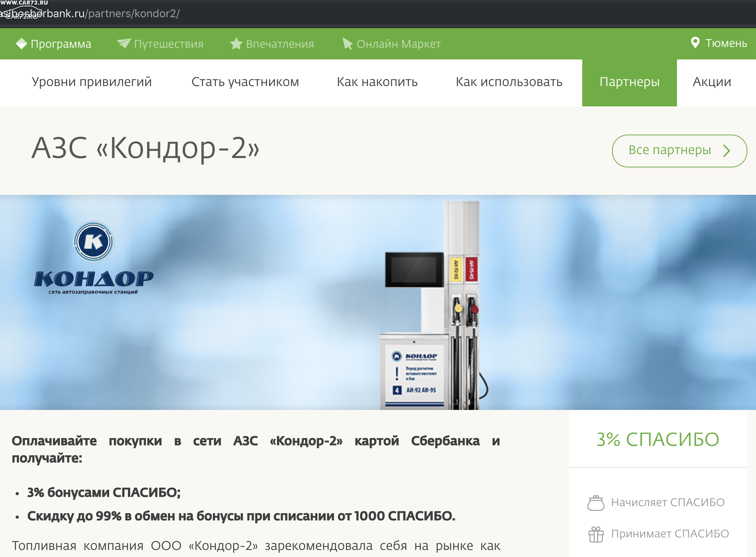Click the chevron arrow in Все партнеры
This screenshot has height=557, width=756.
(x=727, y=151)
